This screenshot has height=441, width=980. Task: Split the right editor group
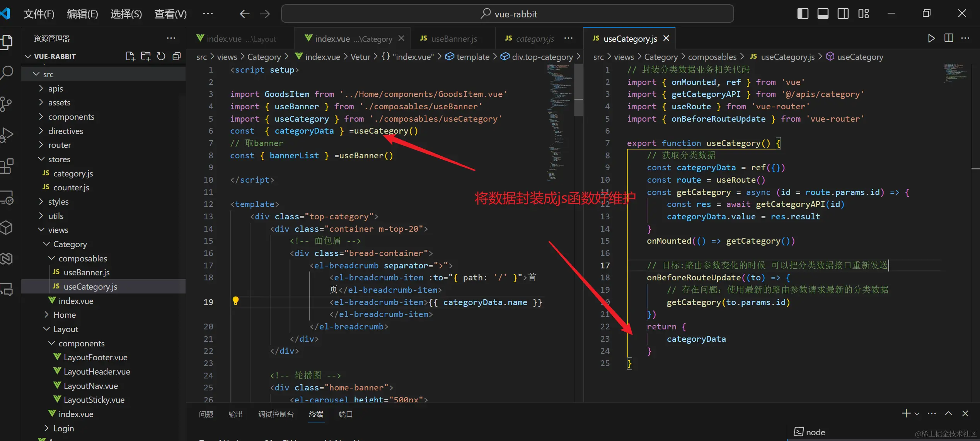coord(948,38)
